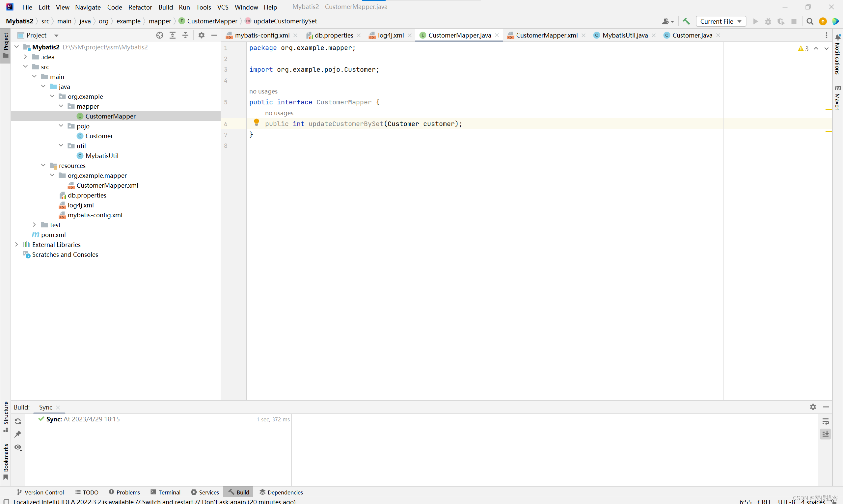Toggle the eye view options in Build
Screen dimensions: 843x504
(x=18, y=448)
